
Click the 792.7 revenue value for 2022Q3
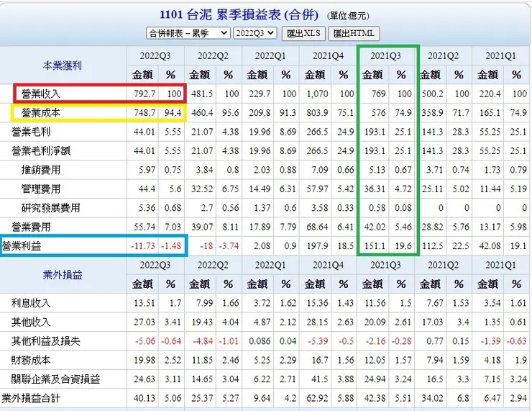pos(145,94)
